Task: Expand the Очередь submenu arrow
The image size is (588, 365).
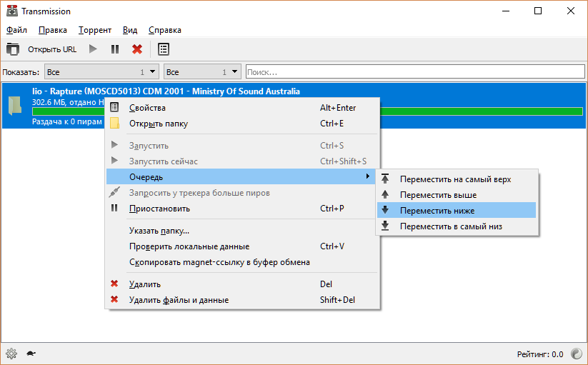Action: tap(368, 176)
